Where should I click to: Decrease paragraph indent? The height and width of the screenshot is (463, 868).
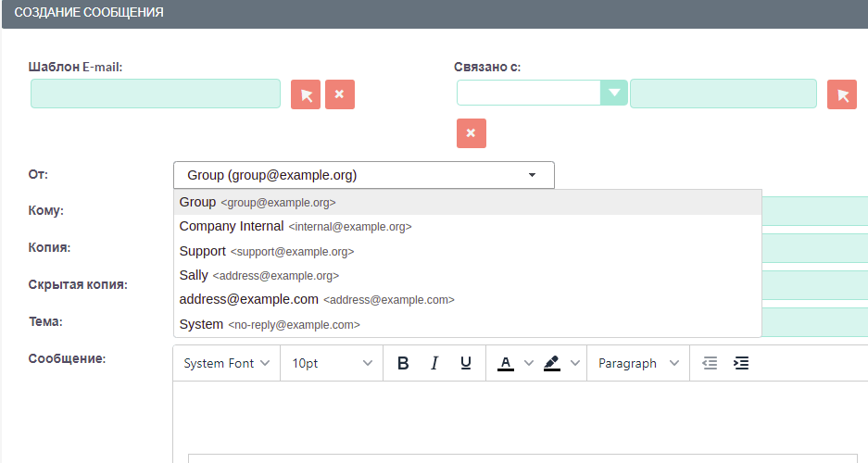click(710, 364)
